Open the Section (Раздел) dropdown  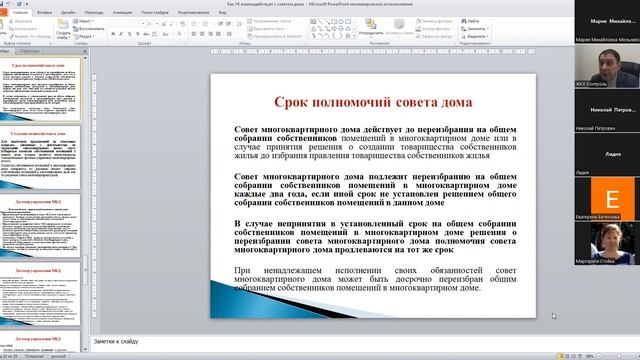click(x=84, y=36)
